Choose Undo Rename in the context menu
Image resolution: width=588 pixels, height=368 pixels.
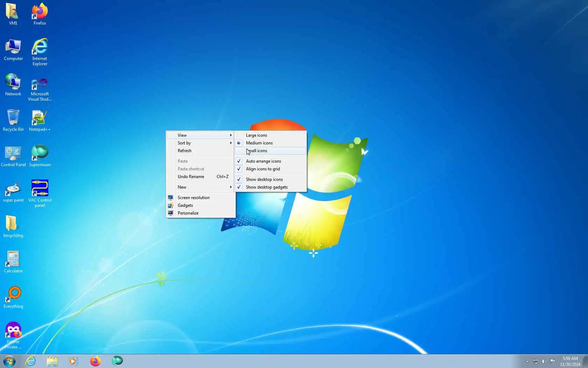[x=200, y=177]
